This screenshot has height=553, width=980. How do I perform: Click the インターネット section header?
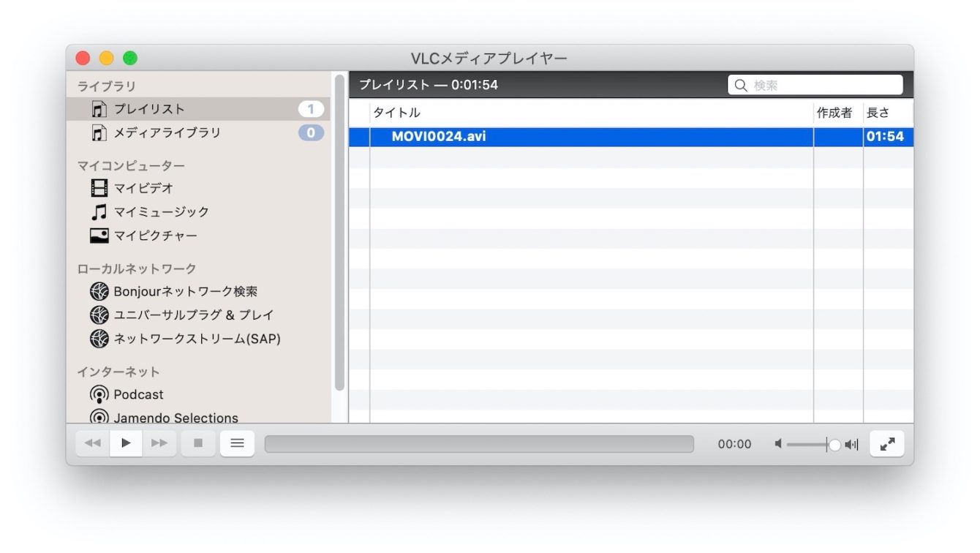(x=118, y=372)
